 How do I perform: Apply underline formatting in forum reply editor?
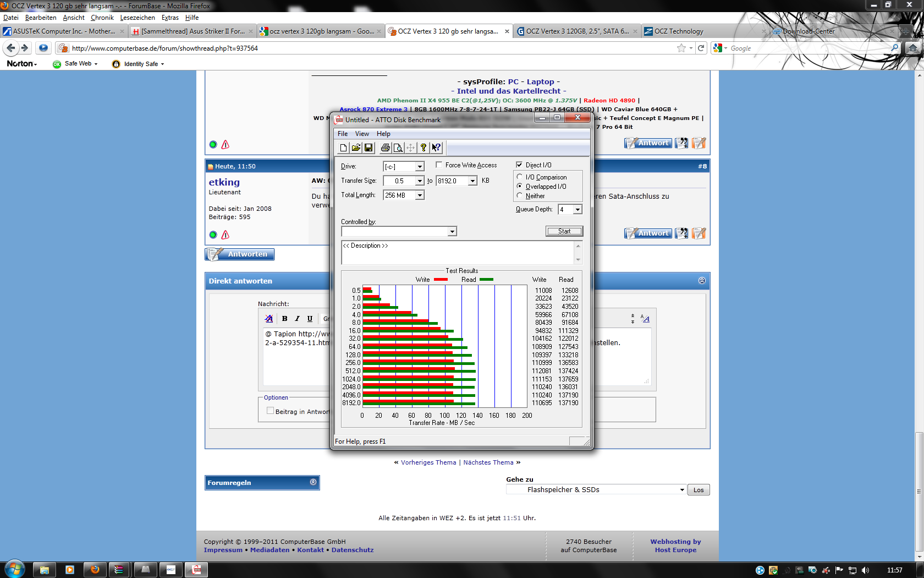[x=310, y=319]
